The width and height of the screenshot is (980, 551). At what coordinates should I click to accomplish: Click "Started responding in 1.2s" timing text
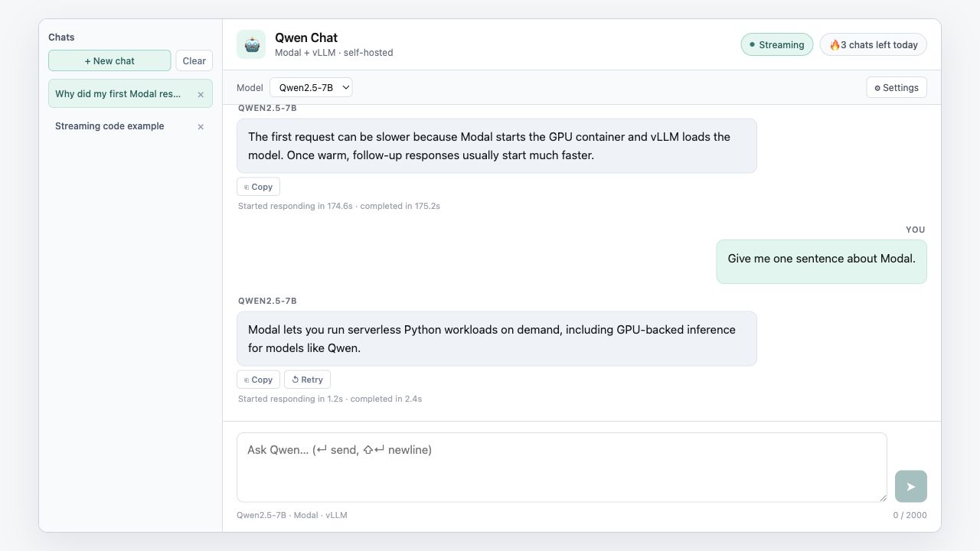[290, 399]
